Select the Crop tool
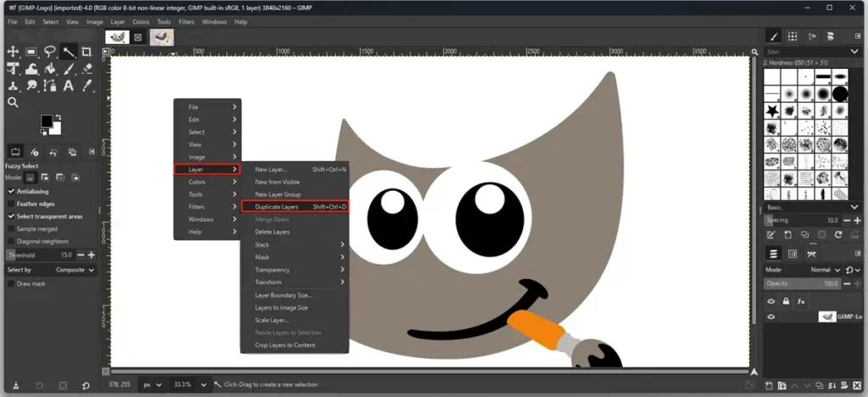 coord(87,53)
